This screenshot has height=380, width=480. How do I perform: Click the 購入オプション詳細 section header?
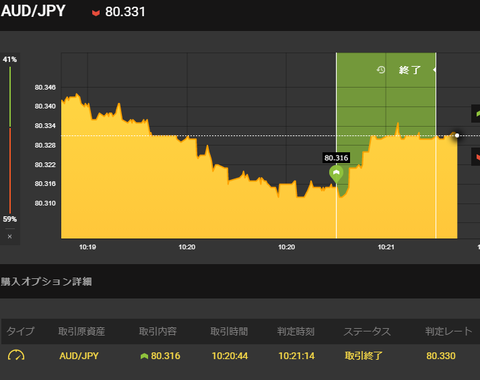pyautogui.click(x=46, y=282)
